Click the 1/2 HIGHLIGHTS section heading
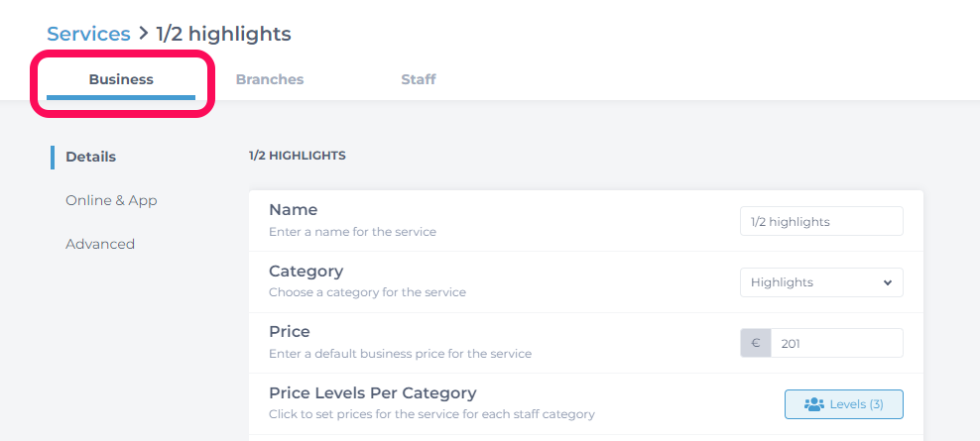This screenshot has width=980, height=441. click(x=297, y=156)
